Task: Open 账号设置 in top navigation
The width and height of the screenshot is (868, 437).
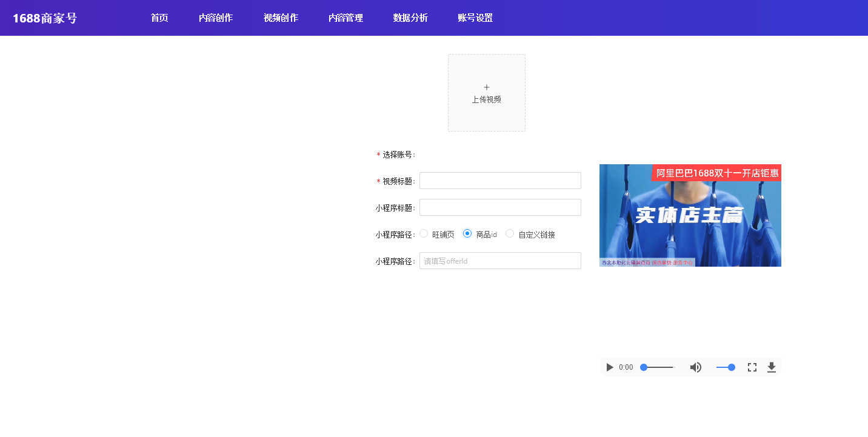Action: 475,18
